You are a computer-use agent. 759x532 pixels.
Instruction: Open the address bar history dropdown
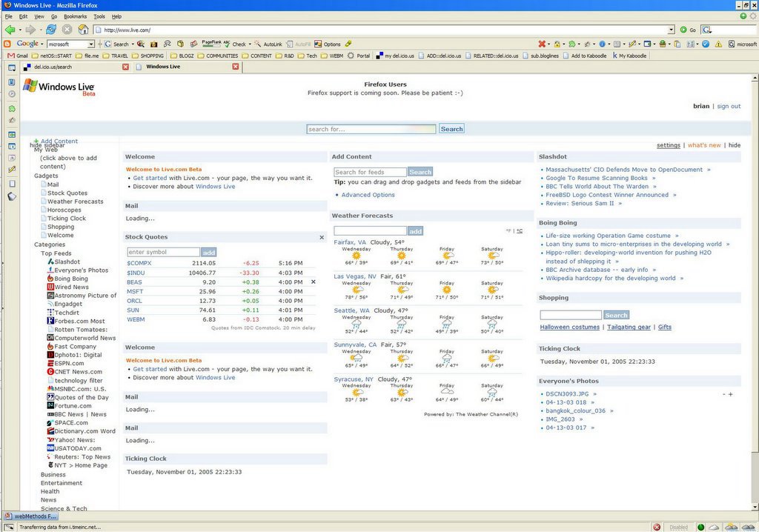pos(671,30)
